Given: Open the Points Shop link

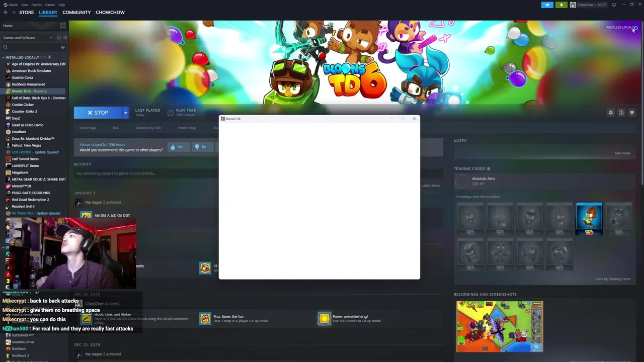Looking at the screenshot, I should point(187,128).
